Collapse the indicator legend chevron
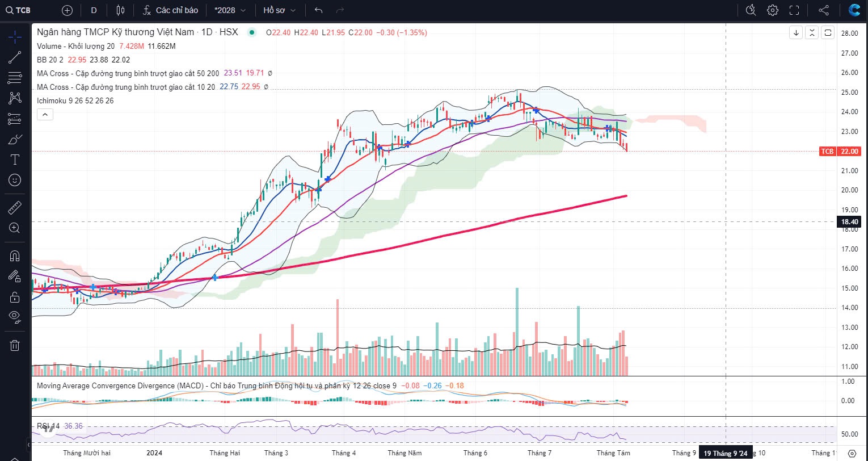Image resolution: width=868 pixels, height=461 pixels. click(x=44, y=115)
